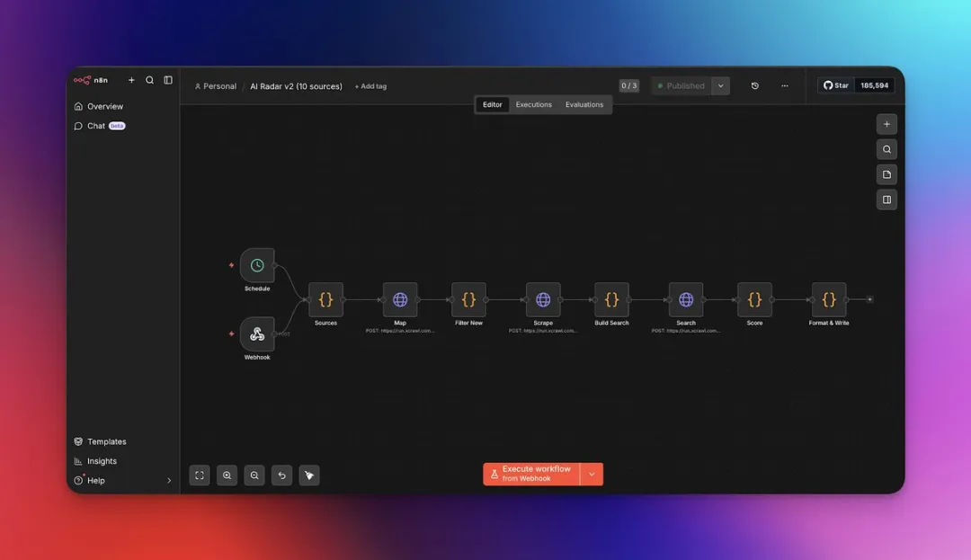This screenshot has width=971, height=560.
Task: Click the Schedule trigger node
Action: pyautogui.click(x=257, y=265)
